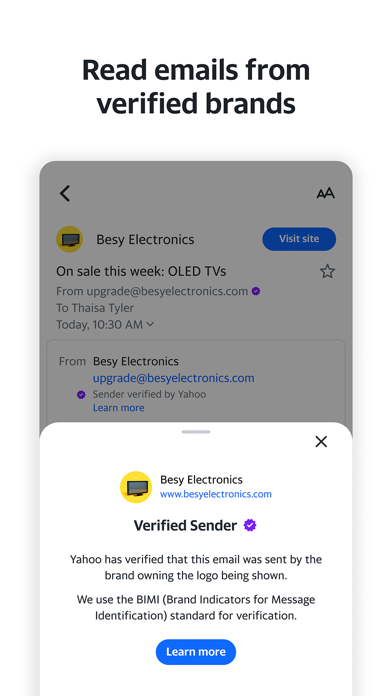Image resolution: width=392 pixels, height=696 pixels.
Task: Click Learn more link under Sender verified
Action: click(x=119, y=408)
